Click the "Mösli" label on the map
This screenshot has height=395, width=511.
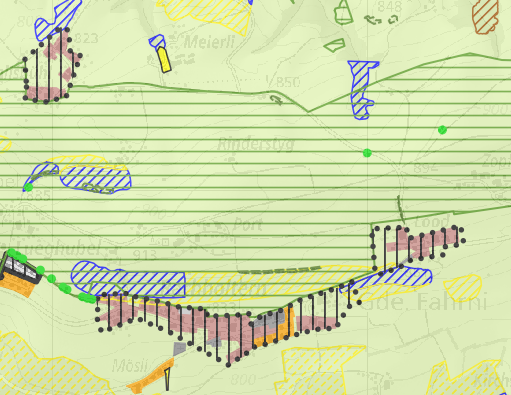(x=130, y=366)
